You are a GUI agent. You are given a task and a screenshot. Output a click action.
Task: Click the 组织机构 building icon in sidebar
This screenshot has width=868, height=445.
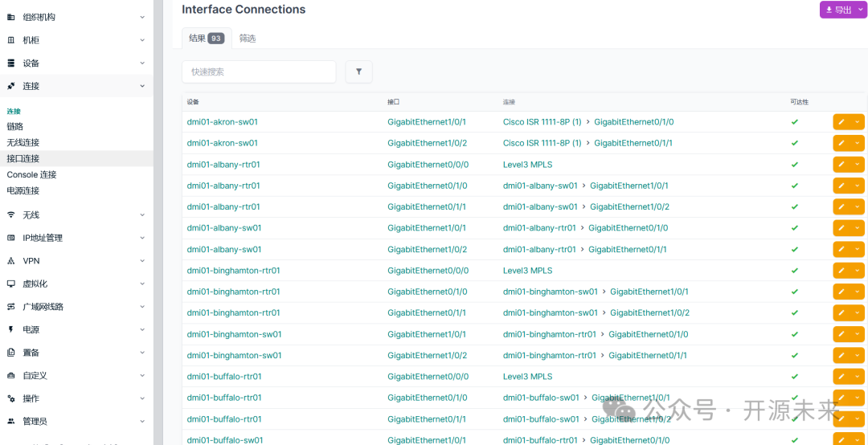pyautogui.click(x=10, y=17)
